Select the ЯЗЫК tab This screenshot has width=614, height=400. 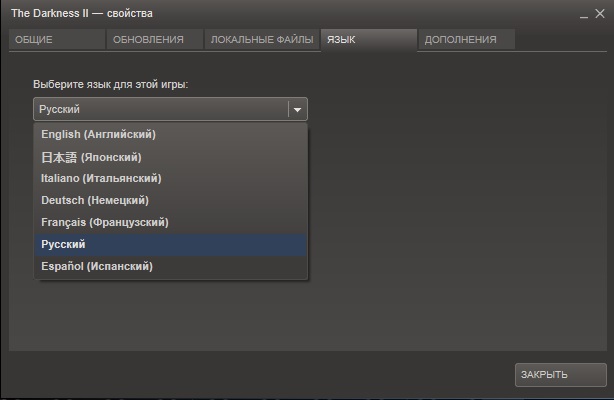point(369,40)
